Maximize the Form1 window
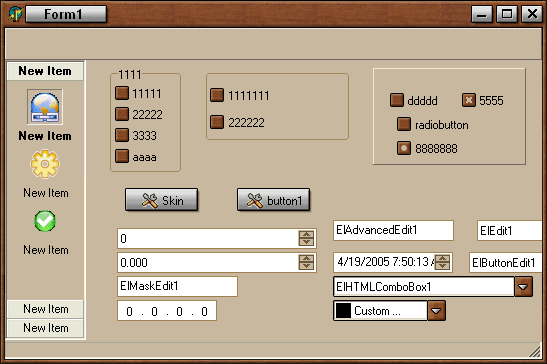 click(x=507, y=14)
